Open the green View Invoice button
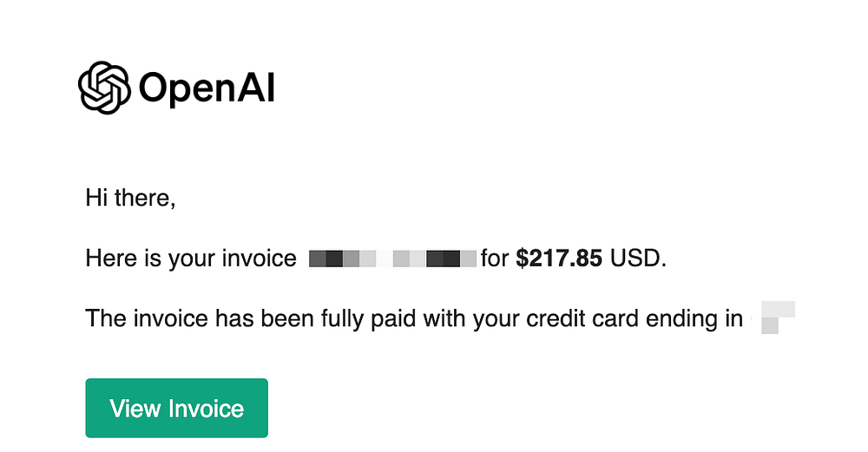 coord(176,408)
